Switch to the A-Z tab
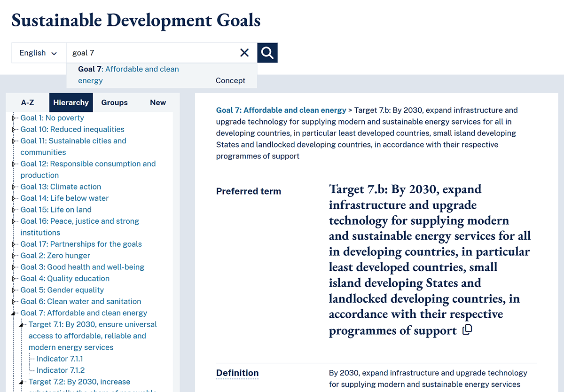 (x=27, y=102)
